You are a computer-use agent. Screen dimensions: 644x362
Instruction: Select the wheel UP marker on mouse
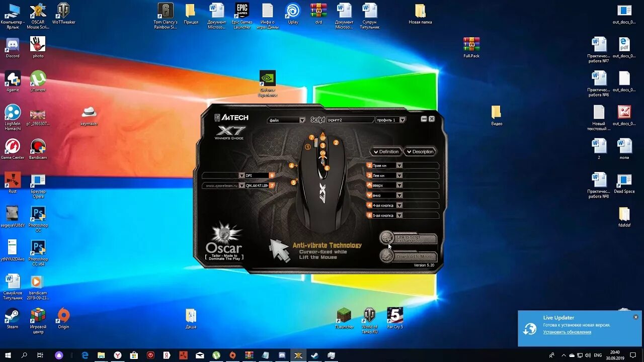(323, 138)
